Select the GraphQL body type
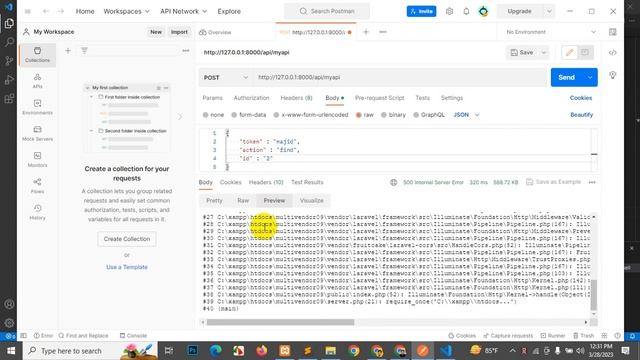 click(x=429, y=115)
